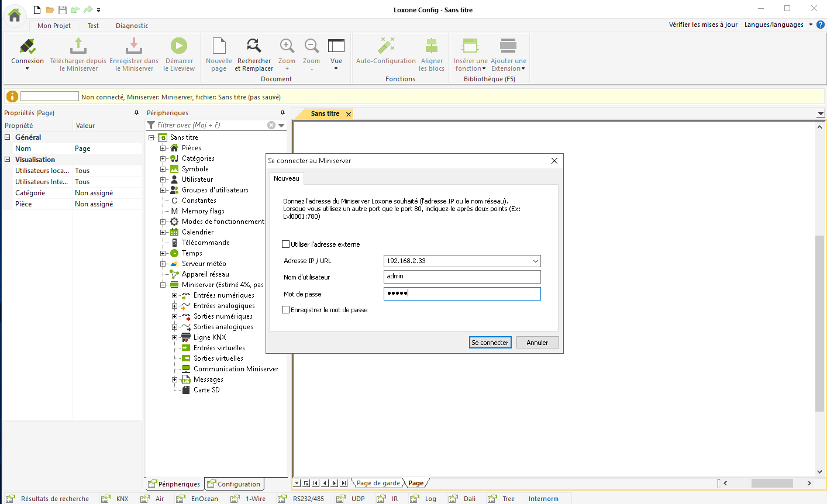Click the open folder icon in title bar

(x=50, y=10)
